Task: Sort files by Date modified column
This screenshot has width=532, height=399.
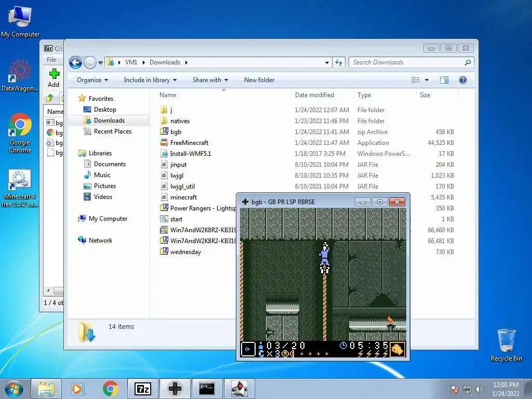Action: point(322,95)
